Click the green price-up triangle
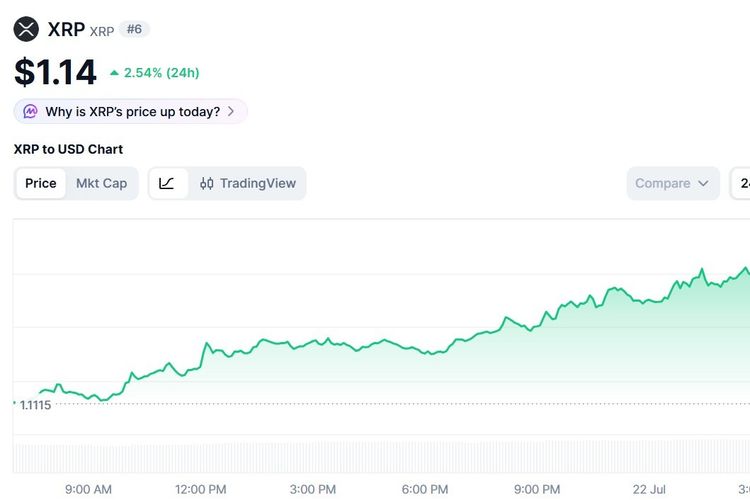Image resolution: width=750 pixels, height=500 pixels. click(x=114, y=73)
